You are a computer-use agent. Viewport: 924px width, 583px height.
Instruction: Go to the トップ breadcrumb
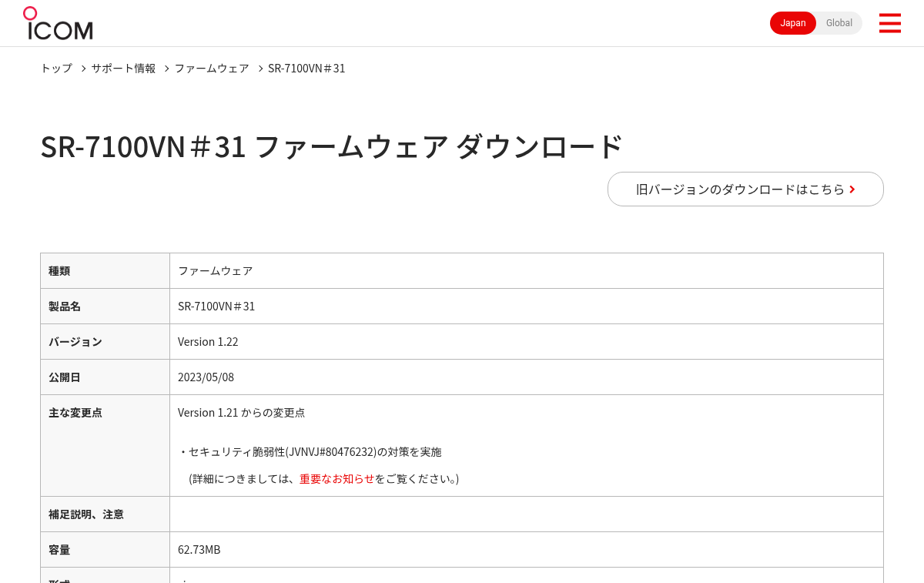(x=56, y=68)
